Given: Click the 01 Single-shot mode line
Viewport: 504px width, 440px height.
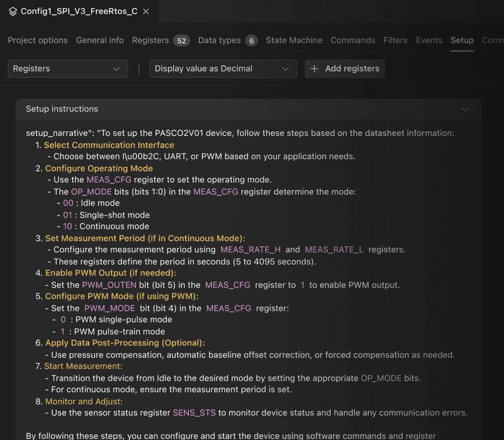Looking at the screenshot, I should pos(103,215).
